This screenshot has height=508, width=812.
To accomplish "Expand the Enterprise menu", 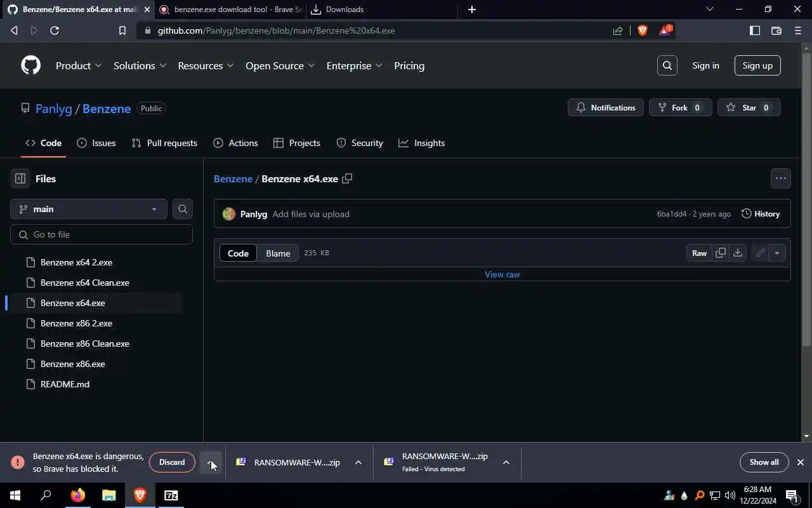I will tap(354, 65).
